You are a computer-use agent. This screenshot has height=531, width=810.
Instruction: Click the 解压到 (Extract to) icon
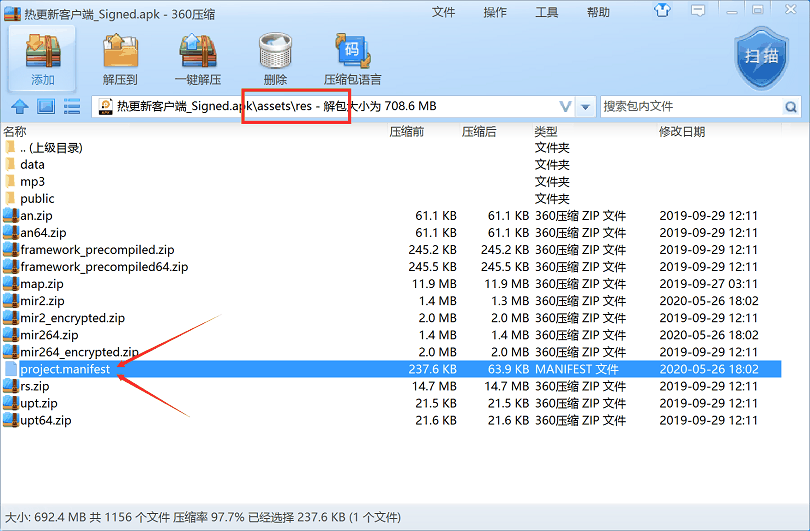[120, 58]
